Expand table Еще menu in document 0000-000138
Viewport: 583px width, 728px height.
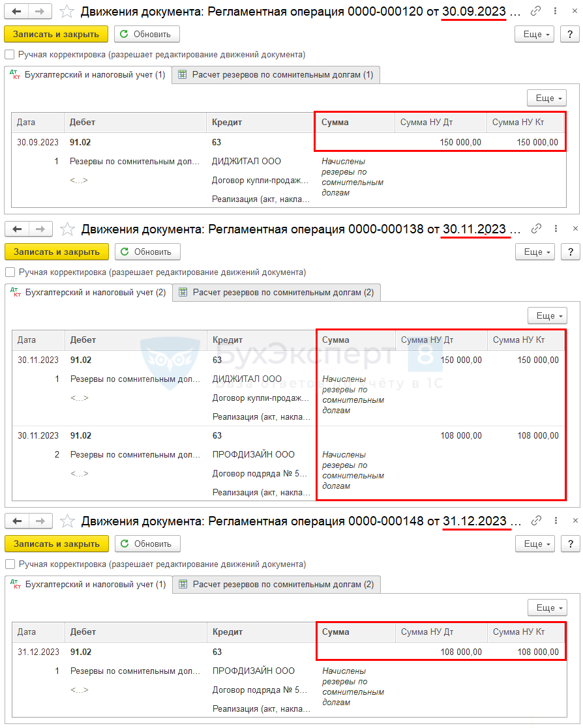pos(546,316)
